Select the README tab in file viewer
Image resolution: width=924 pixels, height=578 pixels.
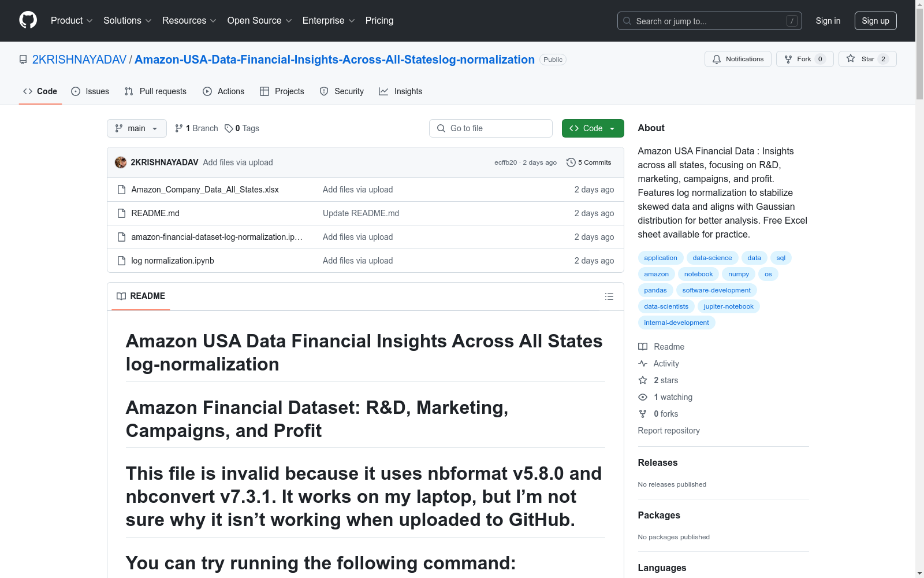141,296
